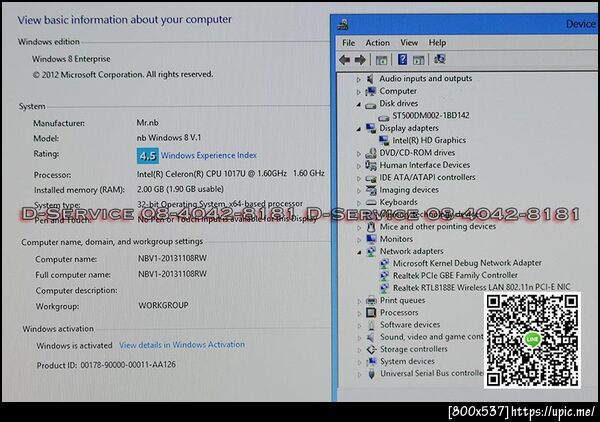Viewport: 600px width, 422px height.
Task: Click View details in Windows Activation link
Action: tap(182, 345)
